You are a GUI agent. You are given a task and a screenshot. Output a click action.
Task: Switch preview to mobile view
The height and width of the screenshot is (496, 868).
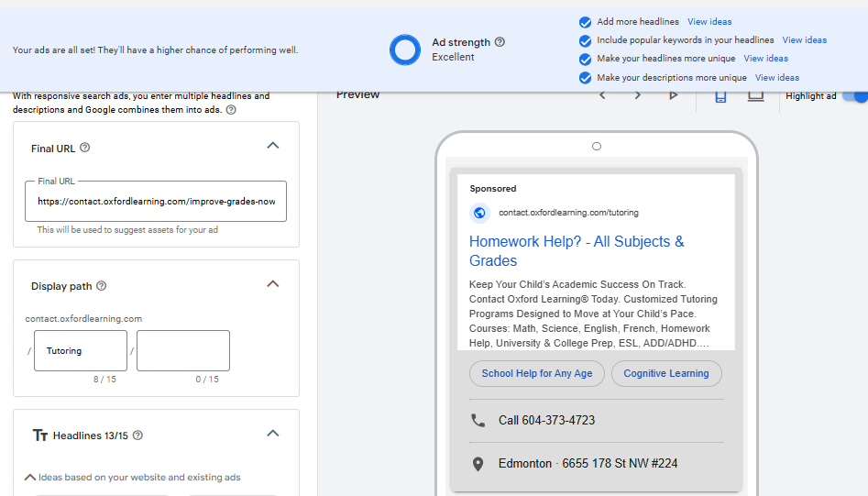(720, 96)
